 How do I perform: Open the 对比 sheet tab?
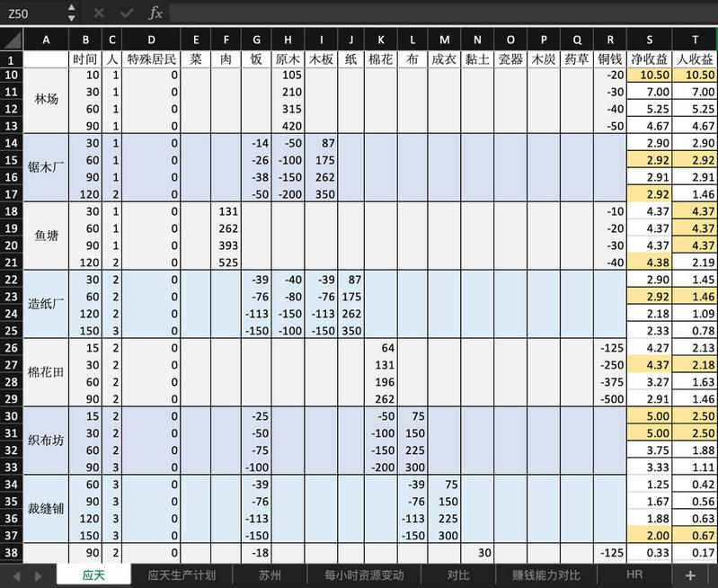[x=458, y=575]
